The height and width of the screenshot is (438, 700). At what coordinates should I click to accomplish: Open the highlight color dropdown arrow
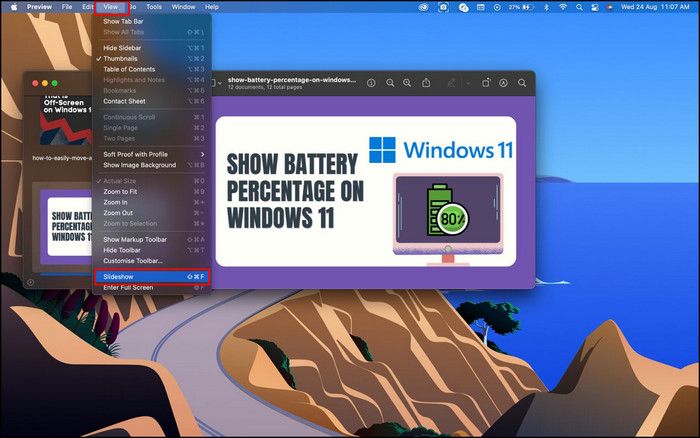pos(468,83)
